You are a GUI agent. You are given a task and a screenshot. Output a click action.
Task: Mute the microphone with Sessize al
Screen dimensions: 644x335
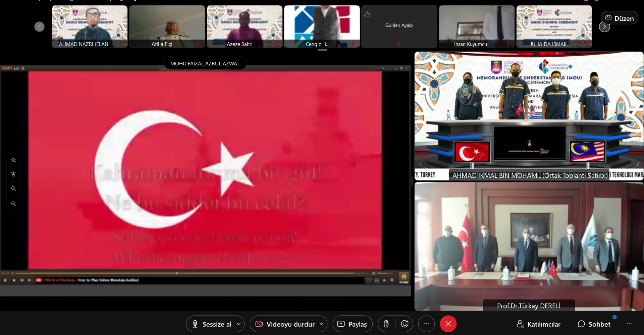pyautogui.click(x=212, y=324)
